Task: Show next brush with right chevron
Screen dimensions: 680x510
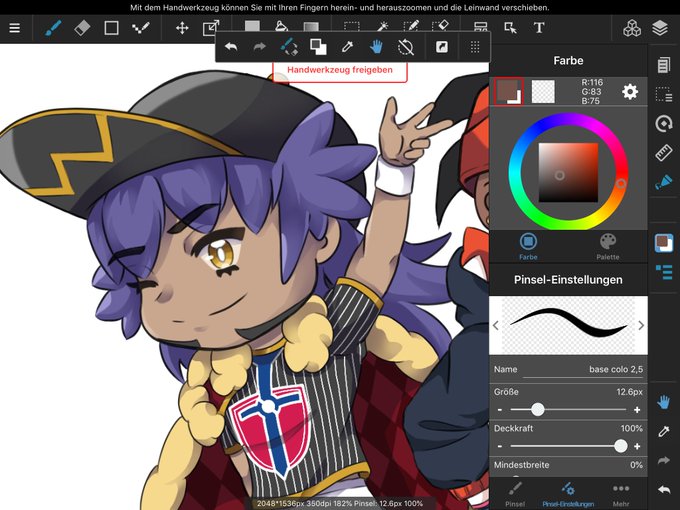Action: point(641,325)
